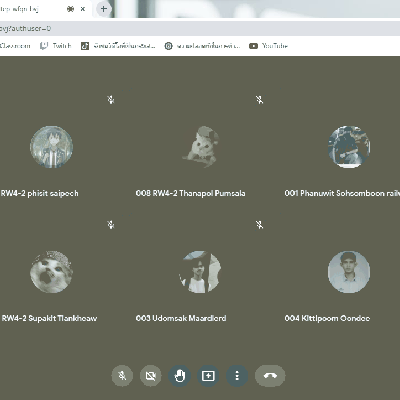Open a new browser tab
Viewport: 400px width, 400px height.
[x=104, y=9]
